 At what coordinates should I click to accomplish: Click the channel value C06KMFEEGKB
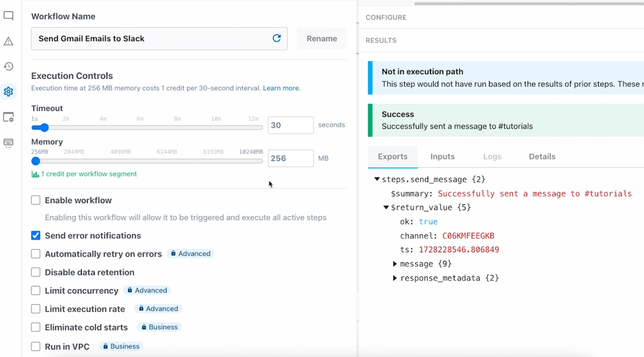click(x=468, y=236)
